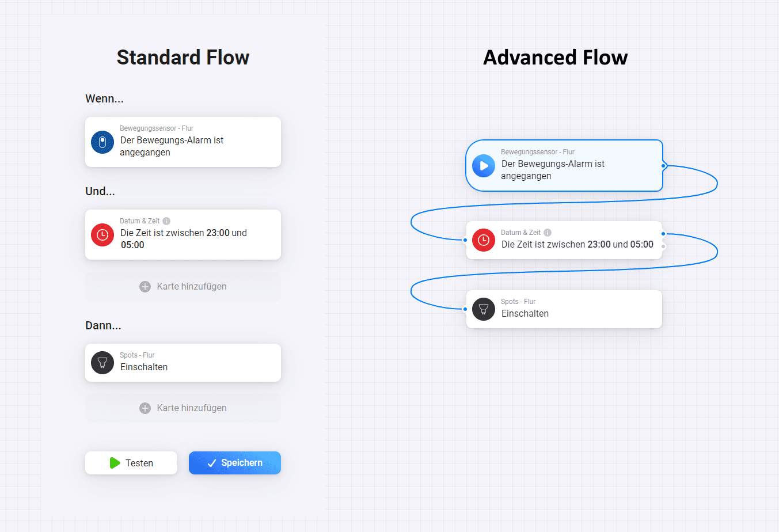Click the blue play trigger icon in Advanced Flow

tap(484, 166)
